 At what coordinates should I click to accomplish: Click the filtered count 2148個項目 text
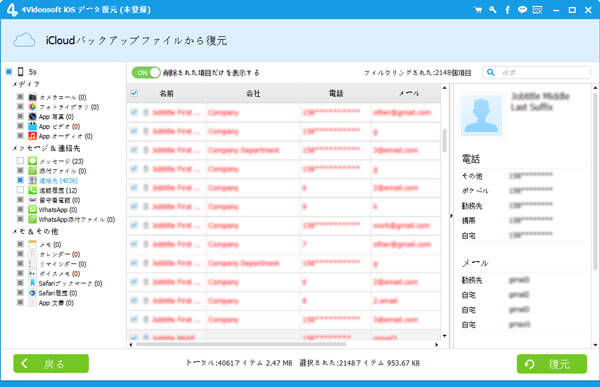417,73
